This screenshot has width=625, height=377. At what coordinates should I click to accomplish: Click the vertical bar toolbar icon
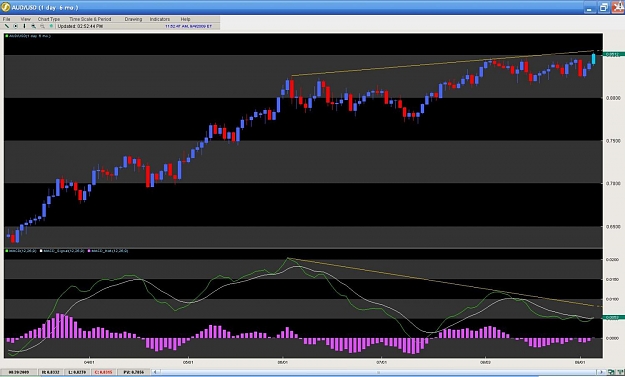[24, 26]
